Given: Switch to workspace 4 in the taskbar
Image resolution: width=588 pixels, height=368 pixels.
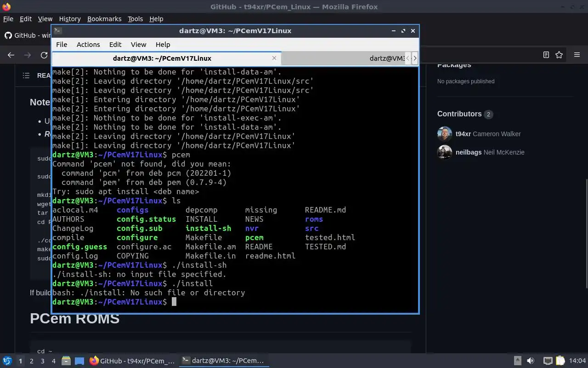Looking at the screenshot, I should tap(53, 361).
